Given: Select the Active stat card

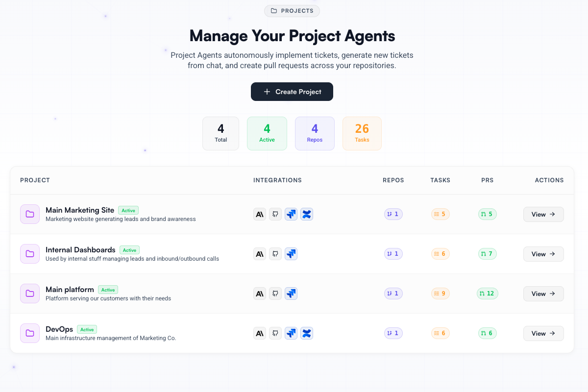Looking at the screenshot, I should [x=267, y=133].
